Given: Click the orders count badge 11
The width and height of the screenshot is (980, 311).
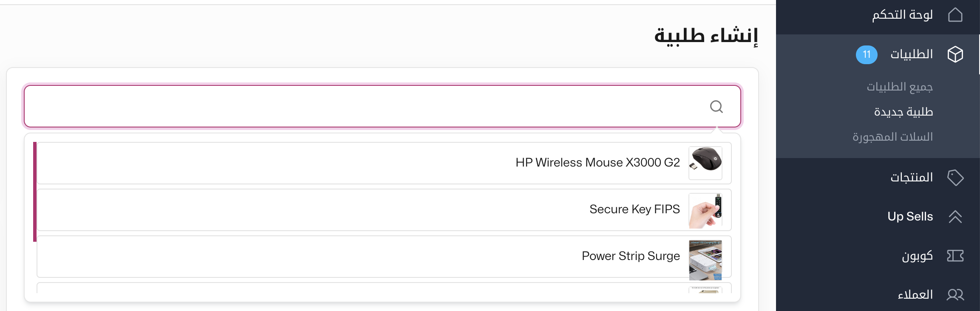Looking at the screenshot, I should click(x=867, y=54).
